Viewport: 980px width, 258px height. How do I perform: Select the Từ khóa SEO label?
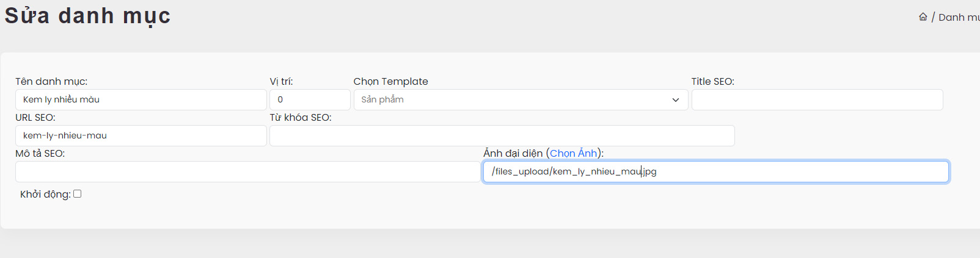pos(300,117)
